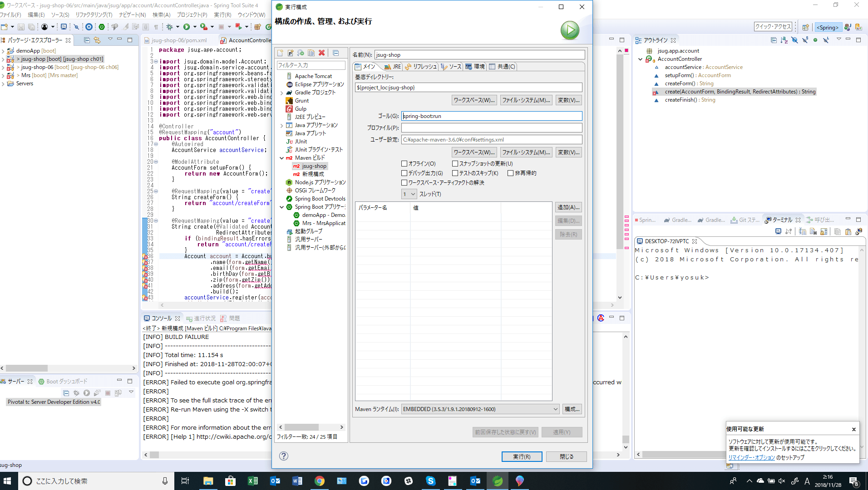
Task: Click リマインダー・オプション link in update popup
Action: point(752,457)
